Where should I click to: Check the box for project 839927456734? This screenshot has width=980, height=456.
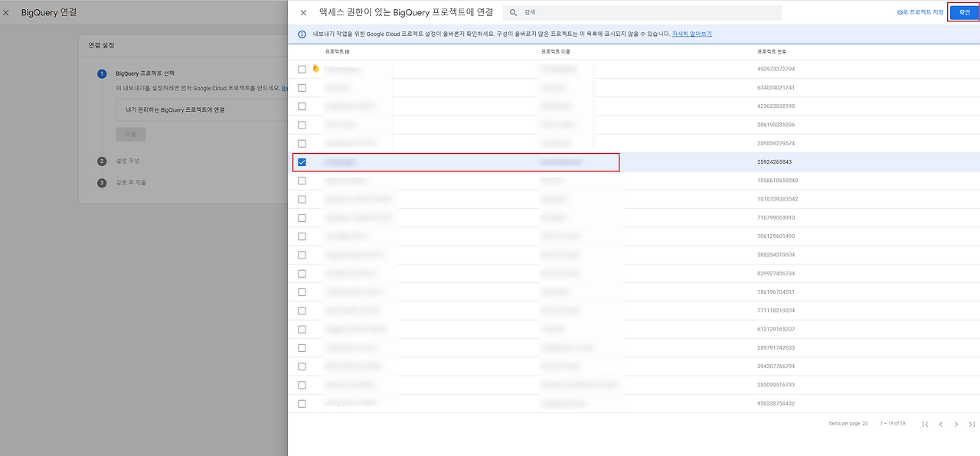(x=302, y=273)
